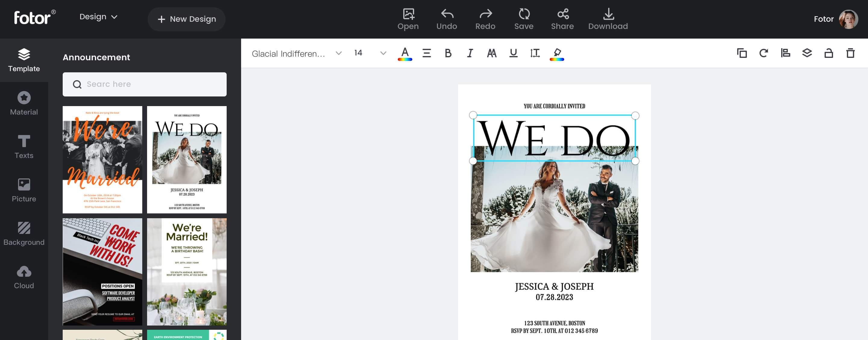The image size is (868, 340).
Task: Click the Share icon
Action: (562, 19)
